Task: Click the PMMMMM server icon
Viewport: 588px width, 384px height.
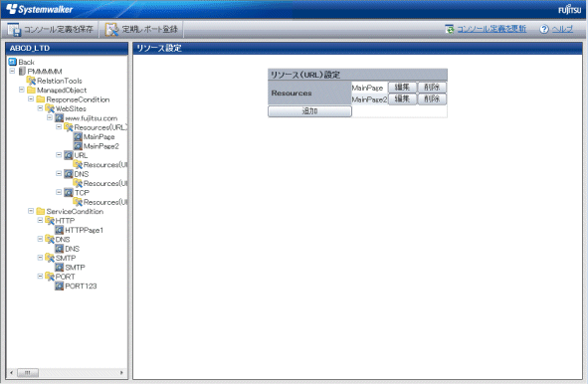Action: pyautogui.click(x=22, y=72)
